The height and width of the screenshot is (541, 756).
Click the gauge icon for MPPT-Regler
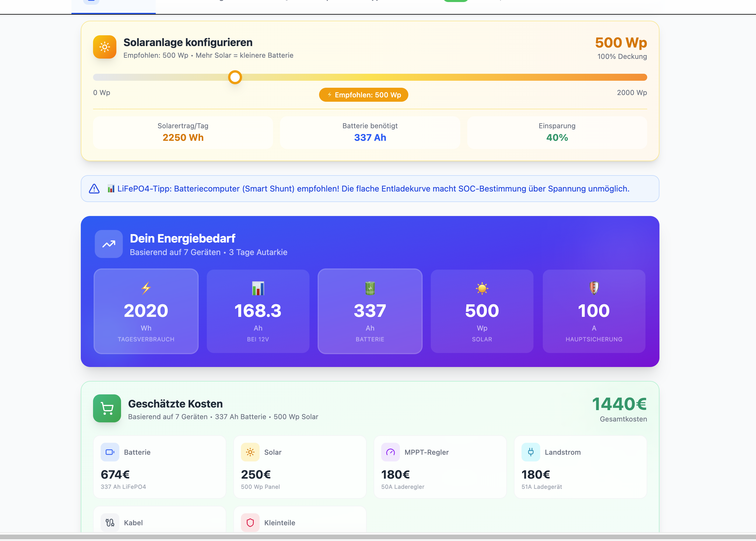tap(390, 452)
